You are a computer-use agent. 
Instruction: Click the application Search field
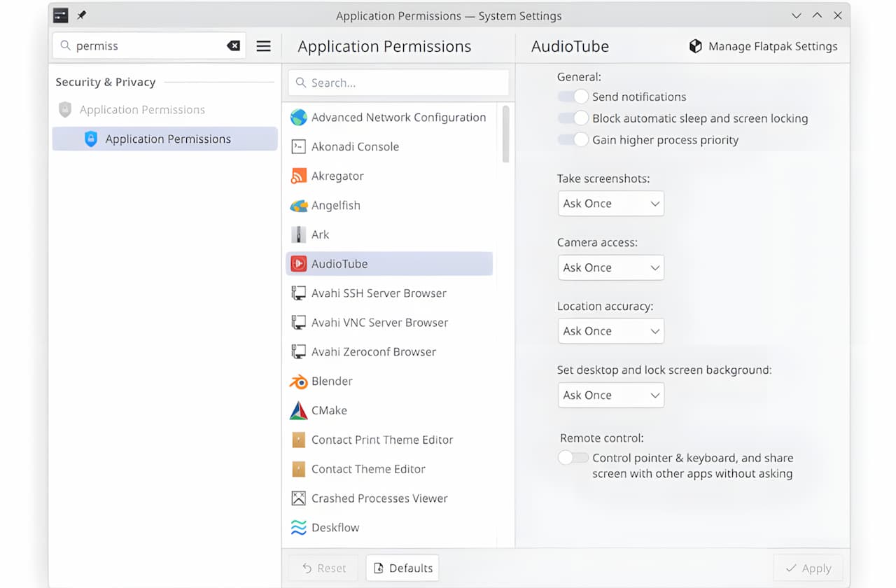click(399, 83)
